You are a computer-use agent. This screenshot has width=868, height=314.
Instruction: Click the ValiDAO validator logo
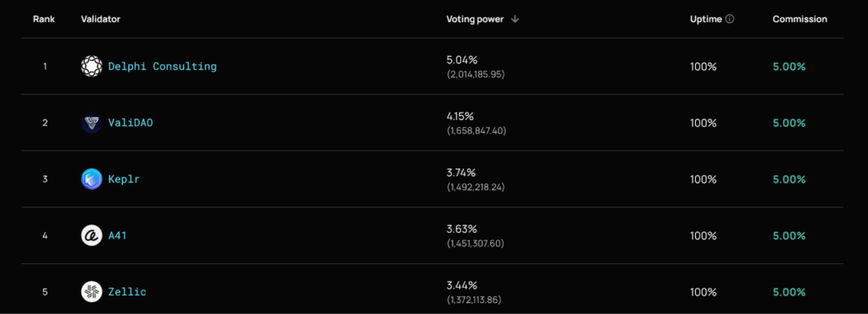coord(92,123)
